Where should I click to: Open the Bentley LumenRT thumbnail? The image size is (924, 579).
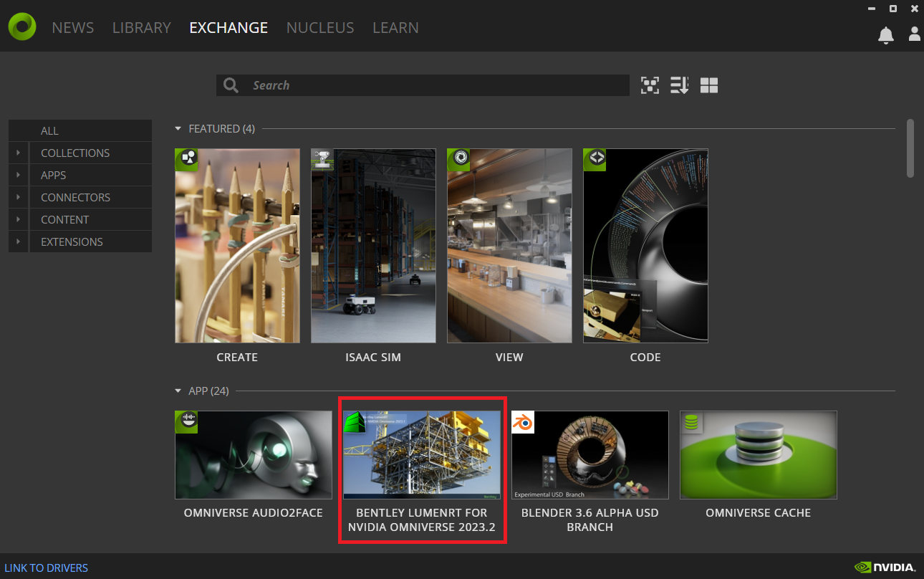(x=422, y=455)
